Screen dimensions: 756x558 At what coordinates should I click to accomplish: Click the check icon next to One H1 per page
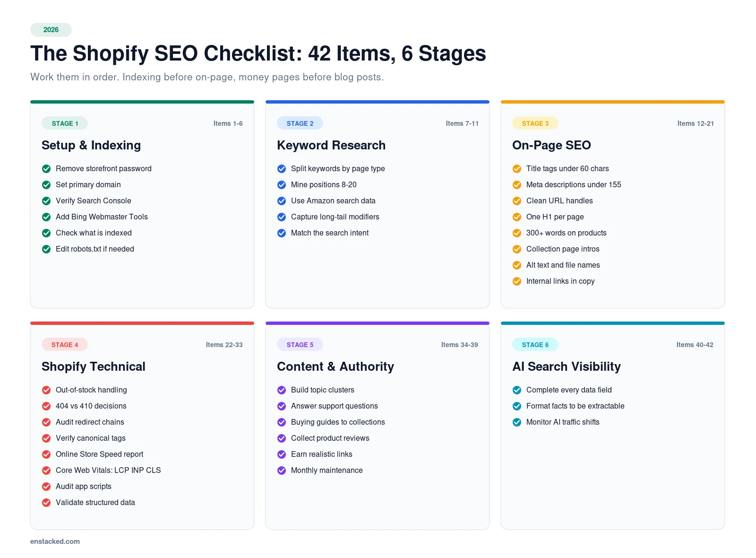tap(517, 217)
